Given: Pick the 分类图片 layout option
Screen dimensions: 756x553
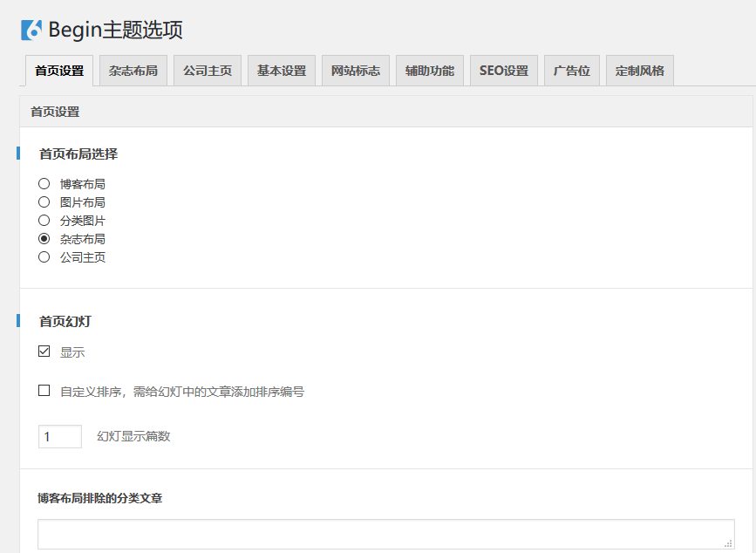Looking at the screenshot, I should pyautogui.click(x=44, y=220).
